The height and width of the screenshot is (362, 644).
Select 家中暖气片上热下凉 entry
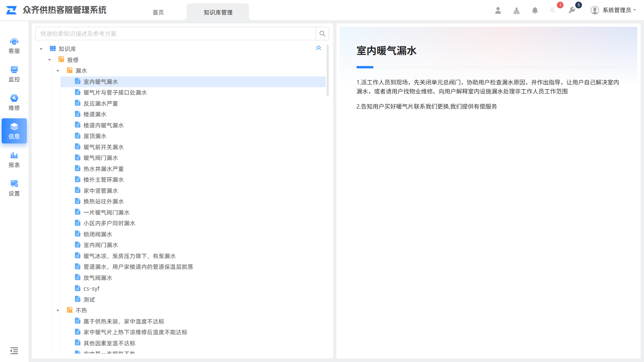(135, 332)
